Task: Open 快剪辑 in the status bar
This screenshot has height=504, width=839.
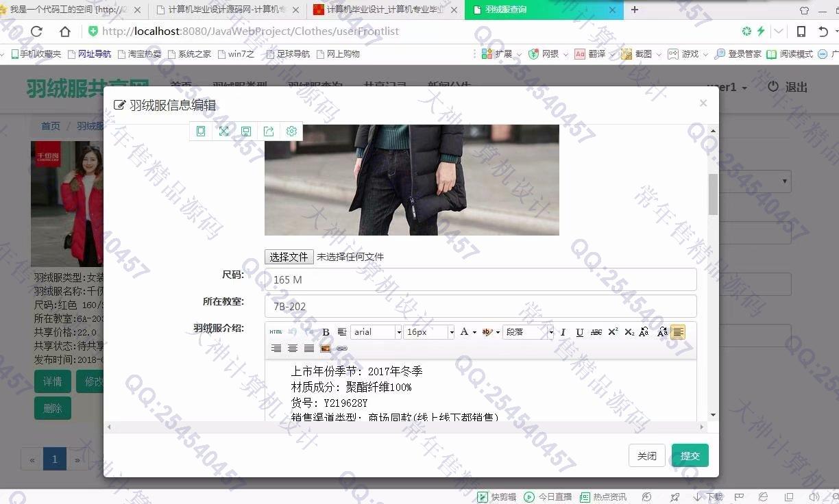Action: (498, 497)
